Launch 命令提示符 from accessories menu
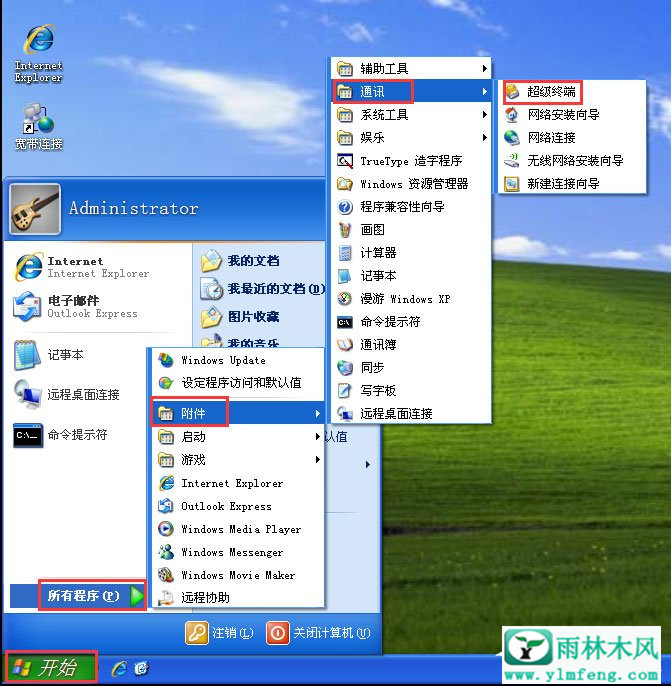The image size is (671, 686). point(411,322)
